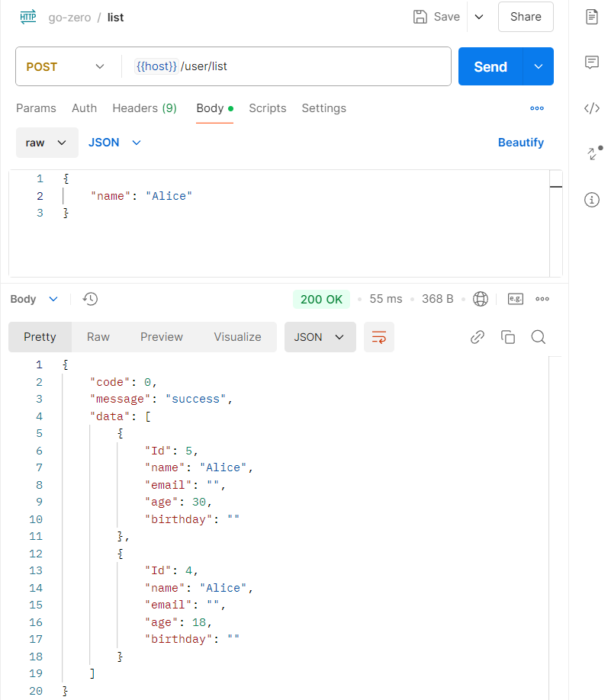Screen dimensions: 611x700
Task: Switch to the Raw response view
Action: coord(98,337)
